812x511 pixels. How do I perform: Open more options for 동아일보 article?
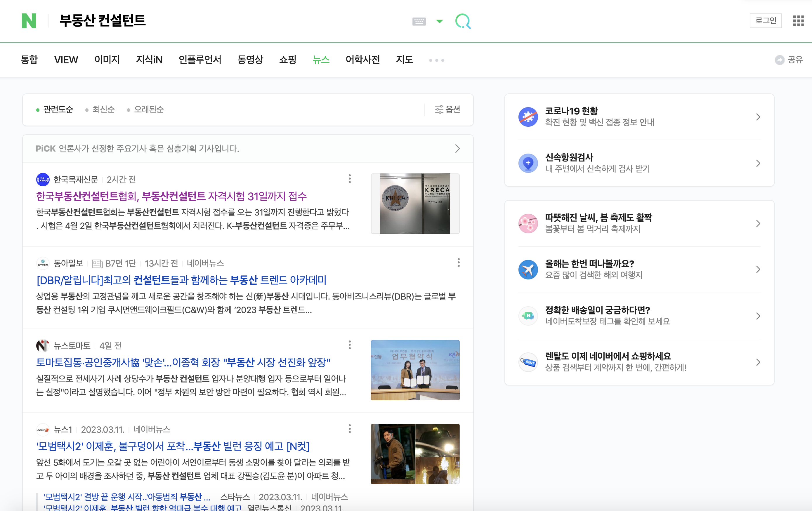(459, 263)
